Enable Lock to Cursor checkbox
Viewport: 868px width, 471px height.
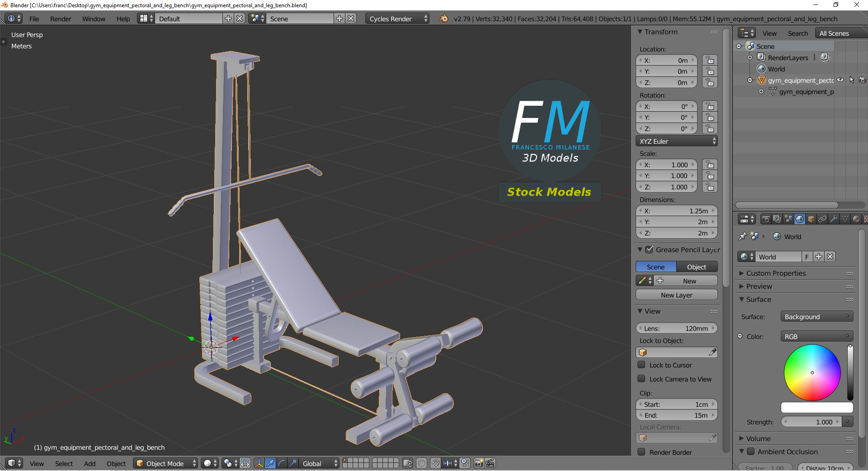click(641, 365)
